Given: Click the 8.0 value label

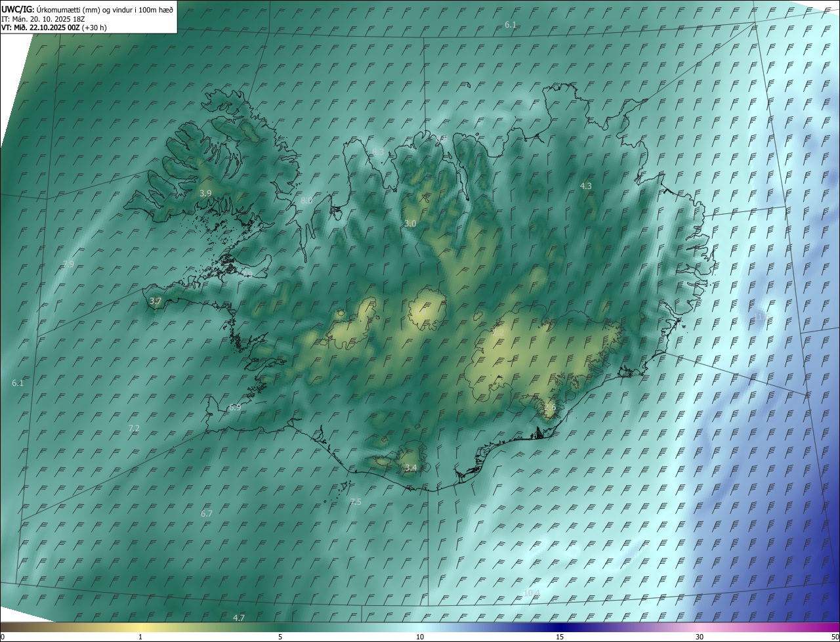Looking at the screenshot, I should click(x=306, y=201).
